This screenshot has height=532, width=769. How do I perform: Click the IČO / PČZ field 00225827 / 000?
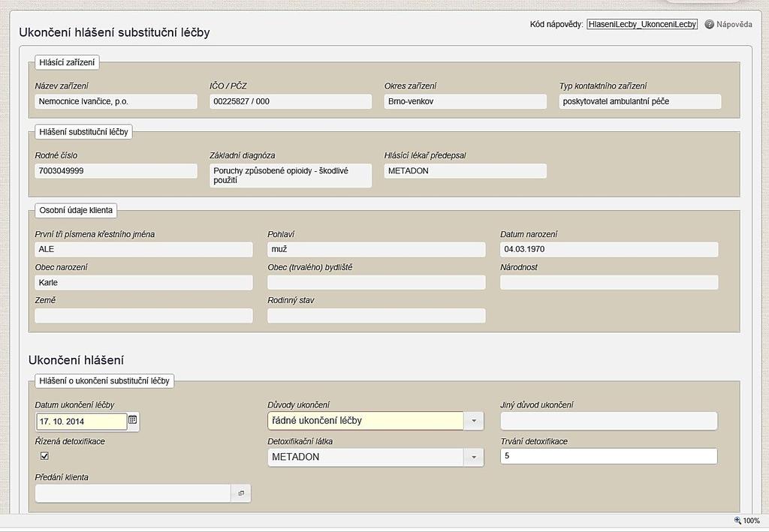(291, 101)
